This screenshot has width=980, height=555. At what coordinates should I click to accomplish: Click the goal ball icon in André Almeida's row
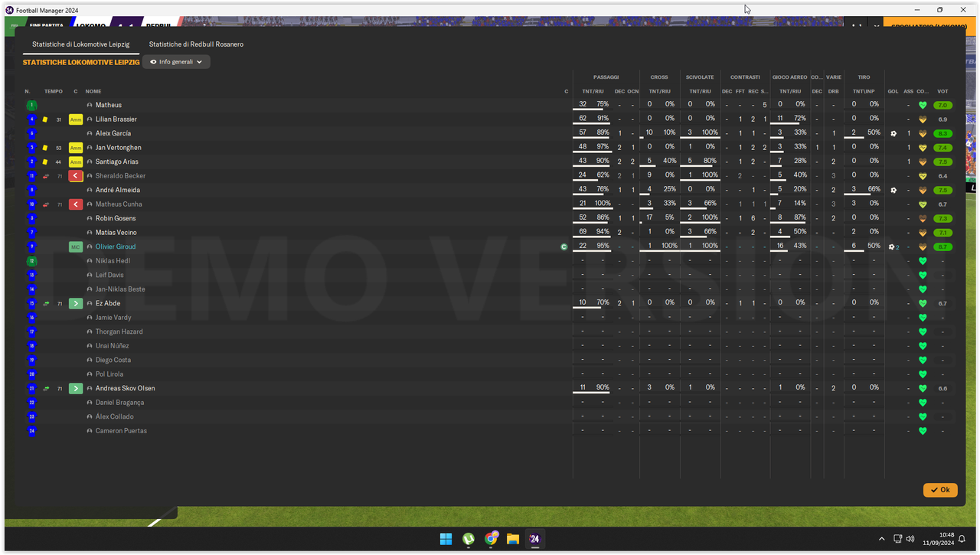(893, 190)
